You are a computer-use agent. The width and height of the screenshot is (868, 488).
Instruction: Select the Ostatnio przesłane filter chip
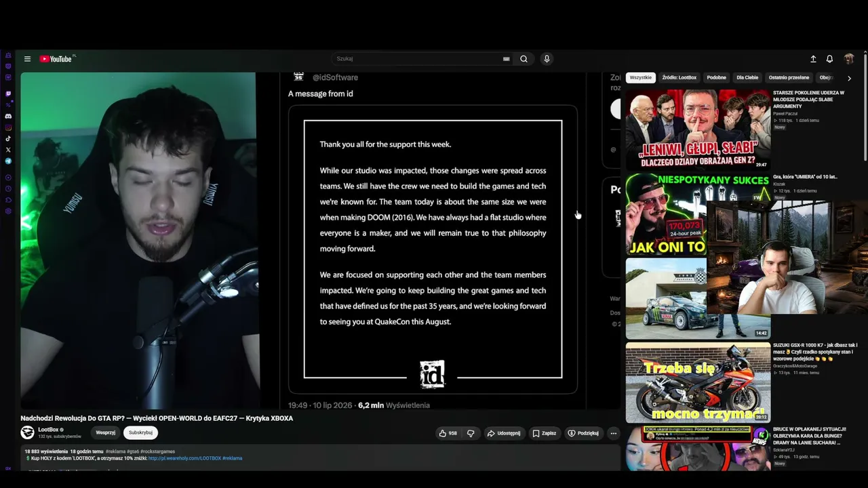[x=789, y=78]
